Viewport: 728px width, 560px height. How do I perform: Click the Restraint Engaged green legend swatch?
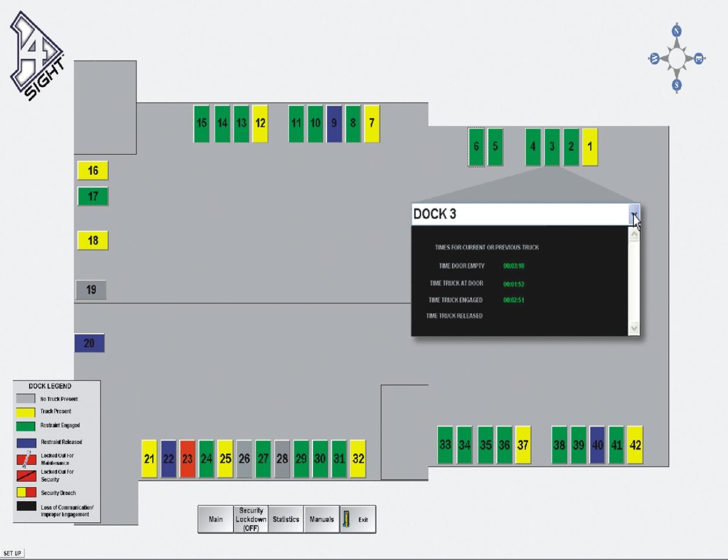tap(27, 427)
